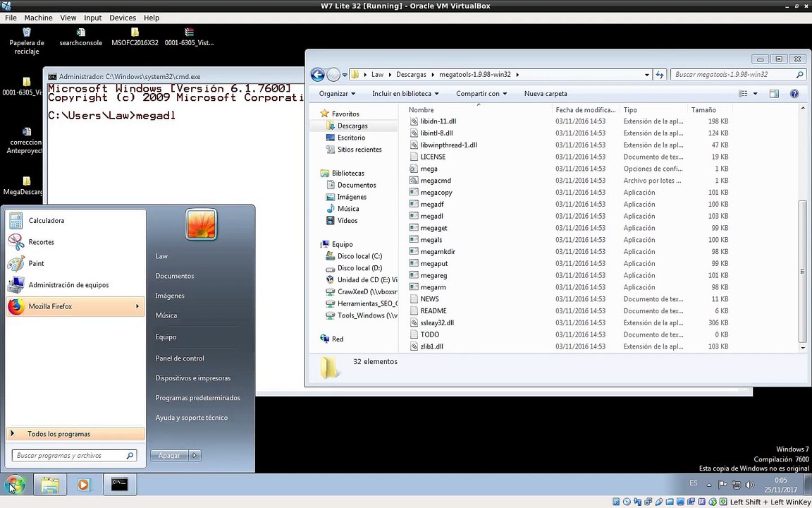
Task: Select the searchconsole desktop file
Action: point(81,37)
